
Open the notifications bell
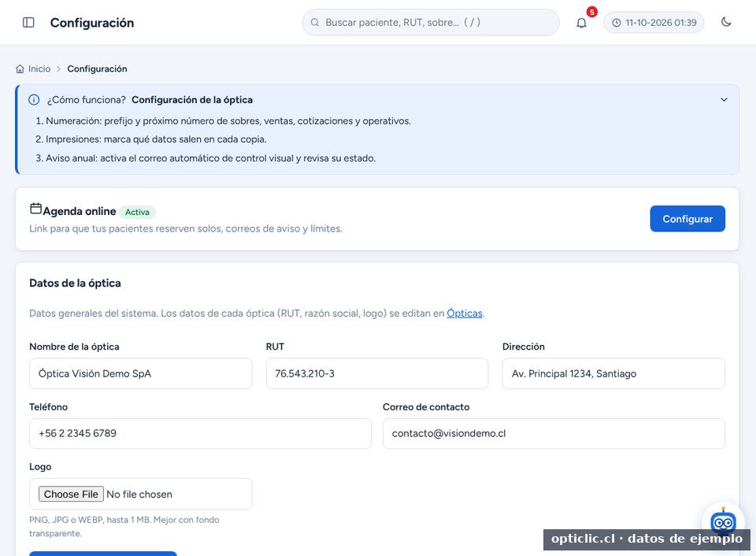click(x=581, y=23)
